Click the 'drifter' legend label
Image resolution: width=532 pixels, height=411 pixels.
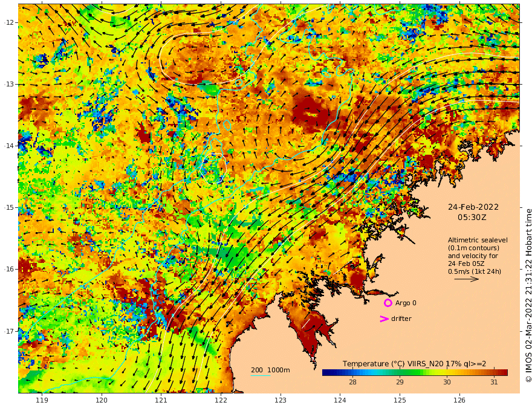[401, 319]
